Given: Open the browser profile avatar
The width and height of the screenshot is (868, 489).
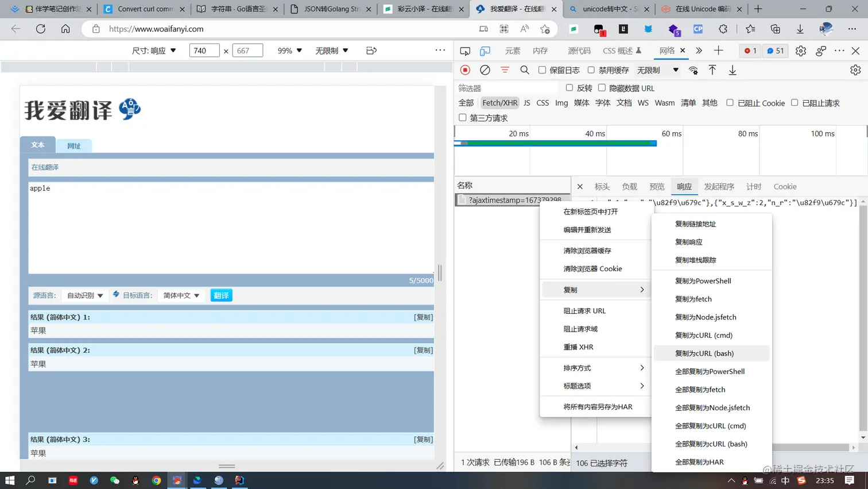Looking at the screenshot, I should coord(826,29).
